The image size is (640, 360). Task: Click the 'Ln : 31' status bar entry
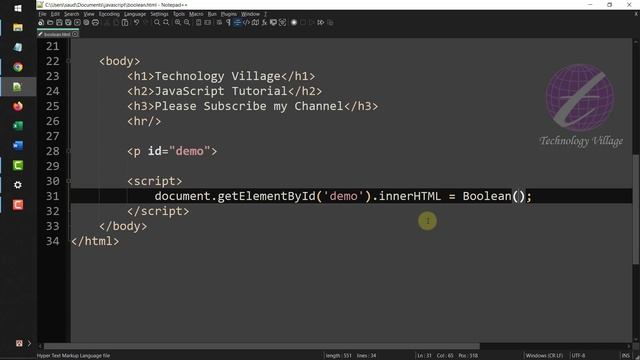(424, 356)
